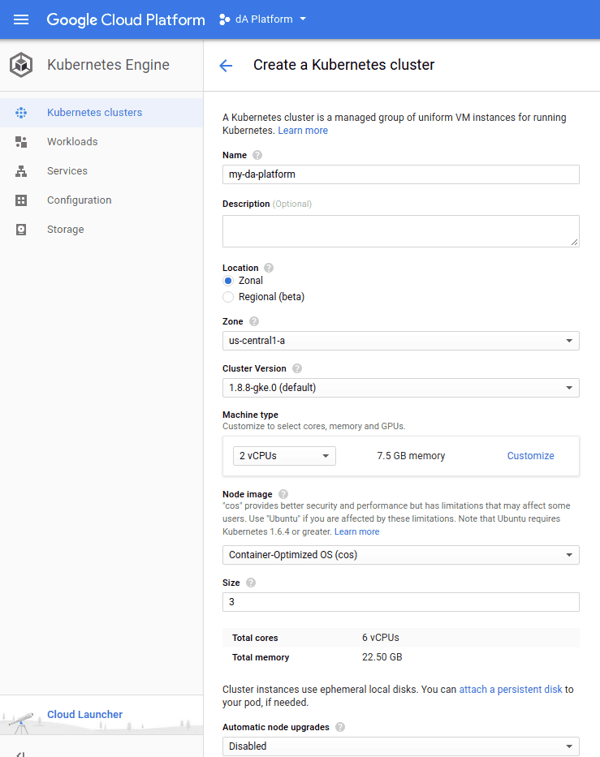600x757 pixels.
Task: Click the Name field with my-da-platform
Action: [x=401, y=174]
